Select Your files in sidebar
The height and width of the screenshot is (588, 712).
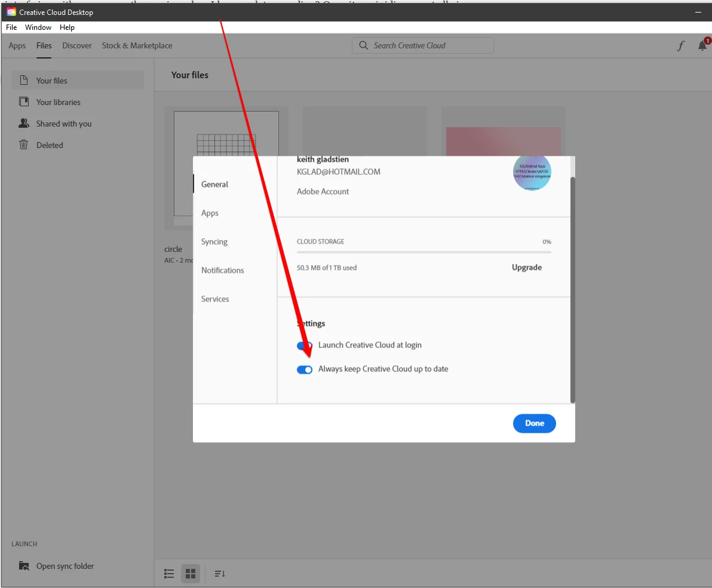click(x=78, y=81)
